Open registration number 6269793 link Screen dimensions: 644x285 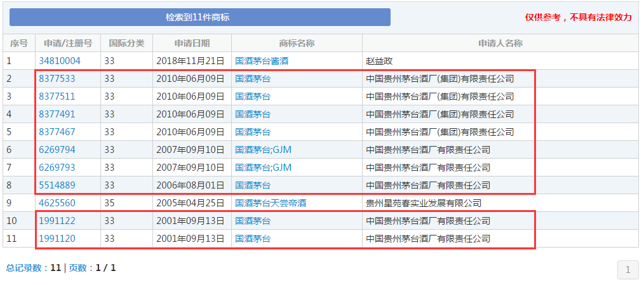[x=57, y=168]
